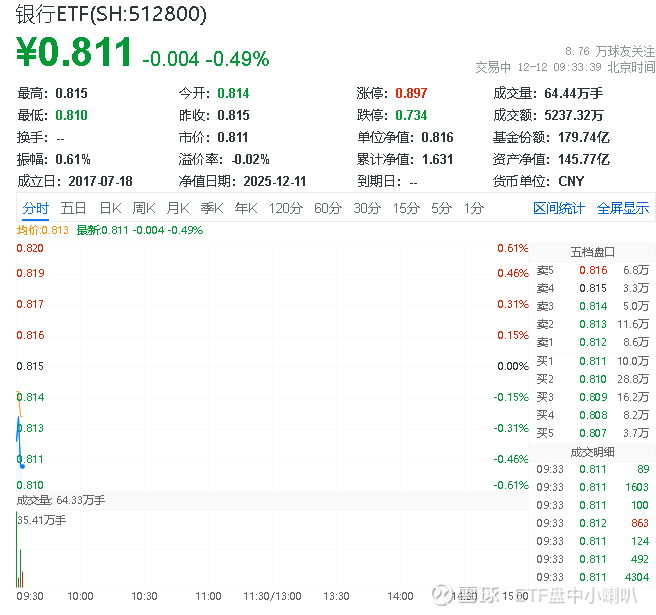This screenshot has width=656, height=615.
Task: Select the 日K chart tab
Action: pos(110,208)
